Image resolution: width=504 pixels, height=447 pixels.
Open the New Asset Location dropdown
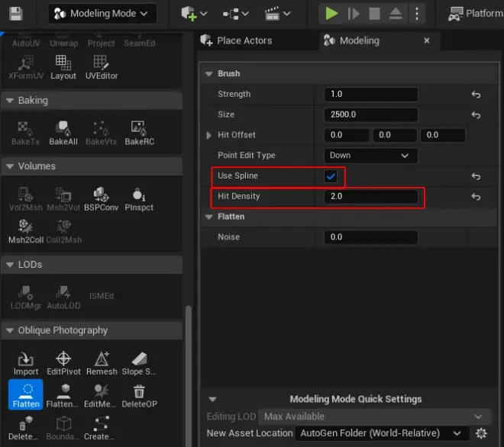tap(382, 433)
